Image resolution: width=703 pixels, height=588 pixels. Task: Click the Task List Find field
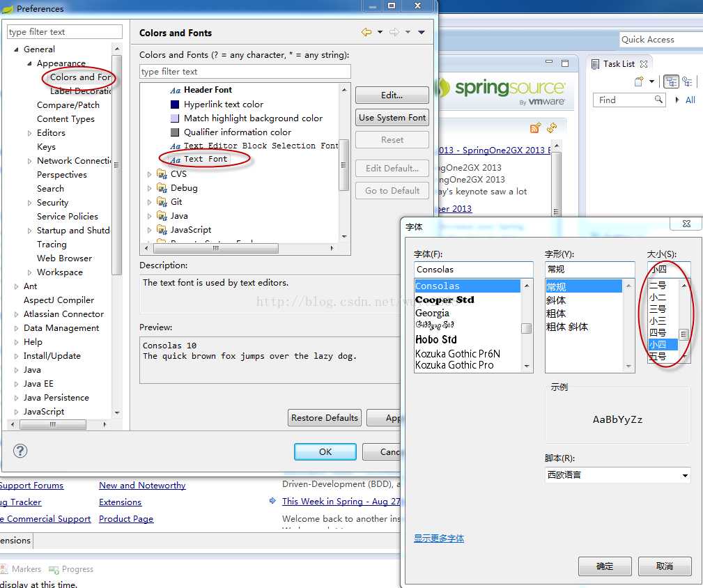tap(628, 100)
